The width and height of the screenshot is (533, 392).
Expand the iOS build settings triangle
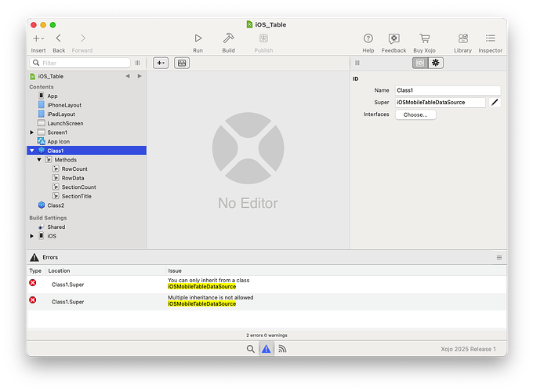click(32, 236)
